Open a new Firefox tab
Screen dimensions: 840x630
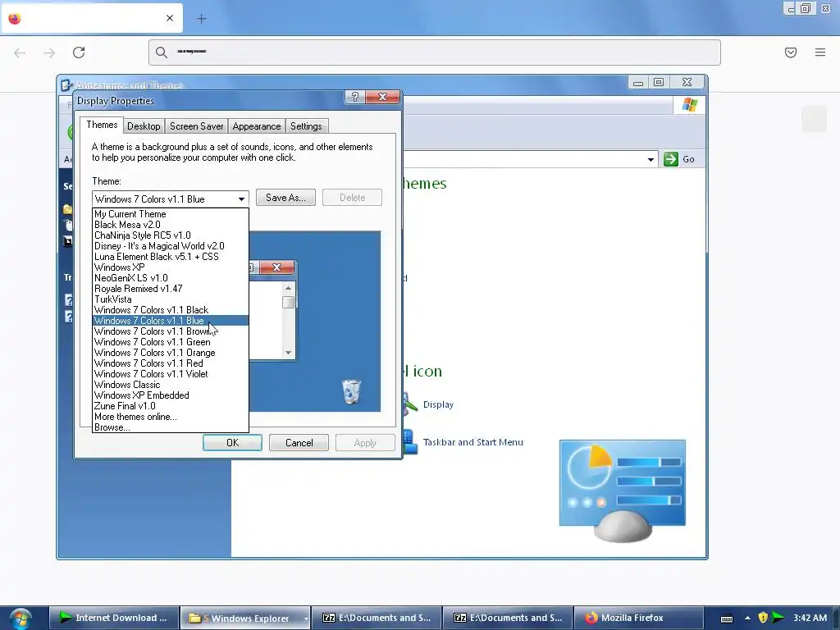pyautogui.click(x=202, y=19)
